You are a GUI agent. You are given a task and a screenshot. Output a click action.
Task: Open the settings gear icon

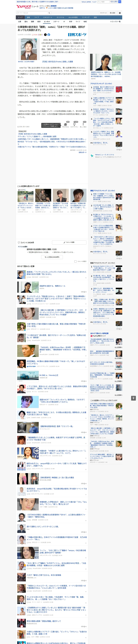(120, 13)
